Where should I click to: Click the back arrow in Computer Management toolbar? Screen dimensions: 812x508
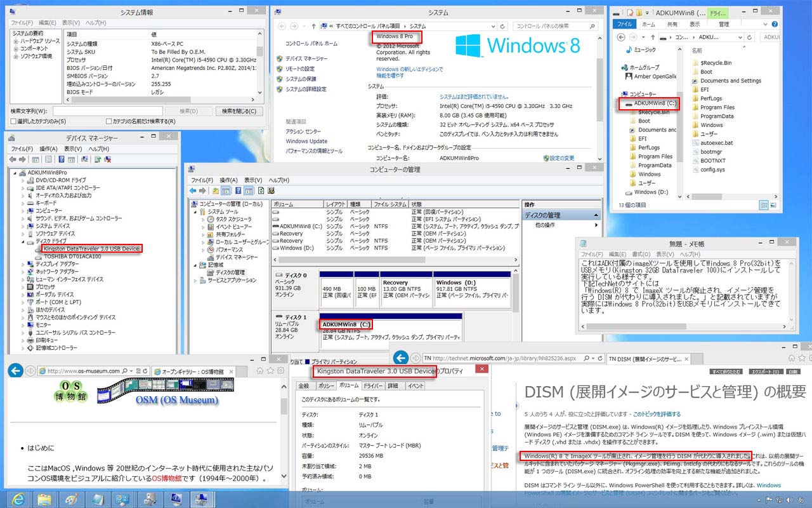point(193,190)
